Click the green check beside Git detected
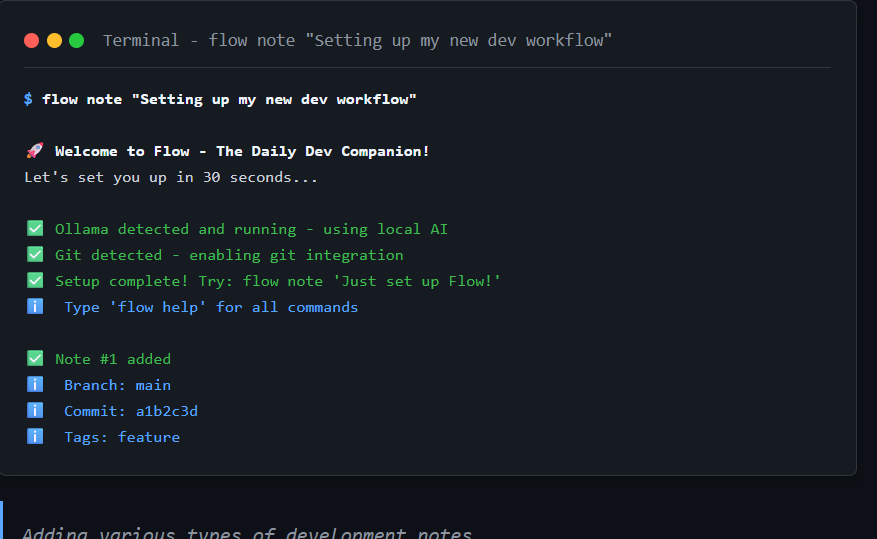Viewport: 877px width, 539px height. [35, 254]
